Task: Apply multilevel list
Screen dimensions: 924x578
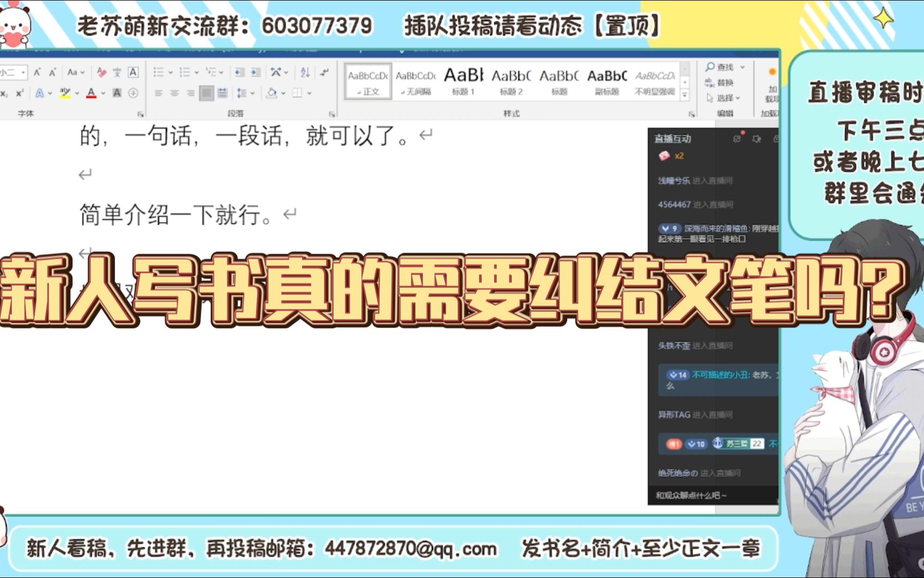Action: click(x=210, y=72)
